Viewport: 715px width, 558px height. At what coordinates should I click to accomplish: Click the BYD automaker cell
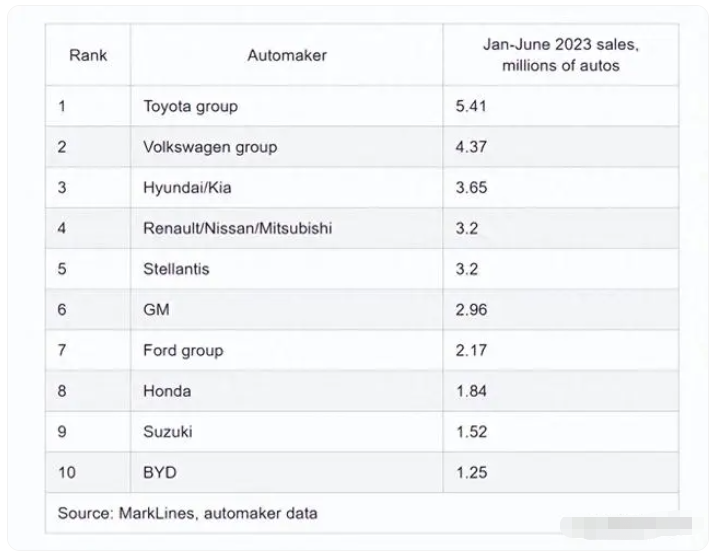pyautogui.click(x=161, y=472)
